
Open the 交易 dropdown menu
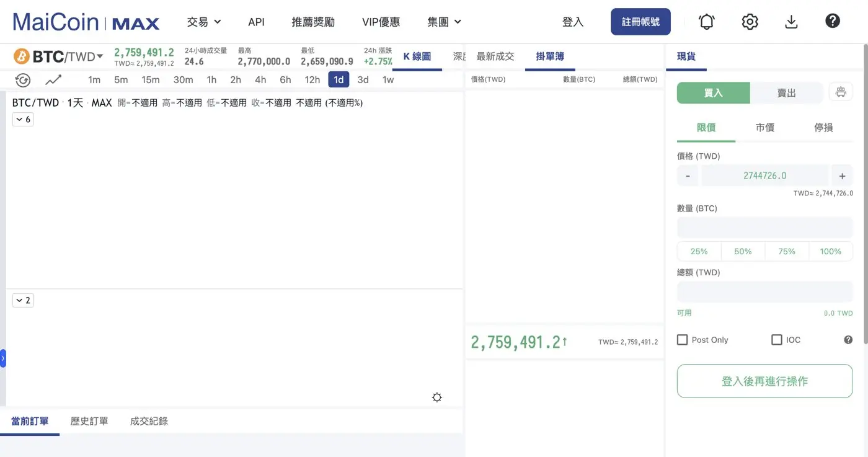click(204, 22)
